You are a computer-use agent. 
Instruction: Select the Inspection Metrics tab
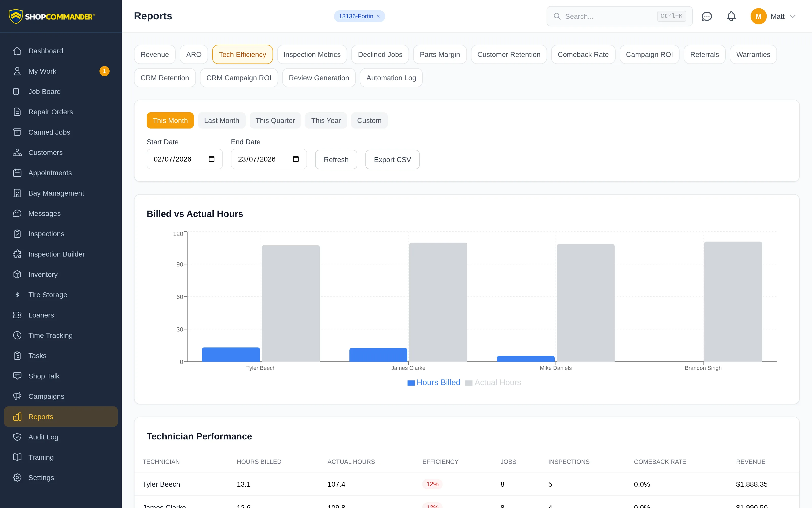tap(312, 54)
